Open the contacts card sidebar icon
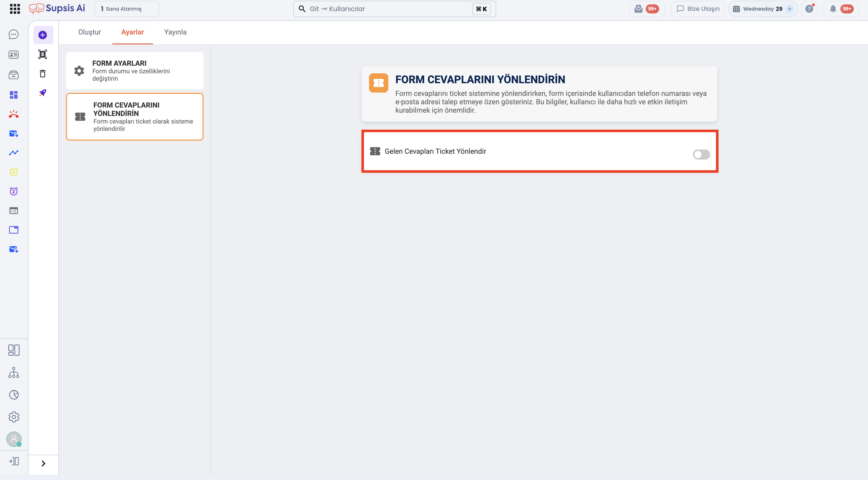Viewport: 868px width, 480px height. point(13,55)
